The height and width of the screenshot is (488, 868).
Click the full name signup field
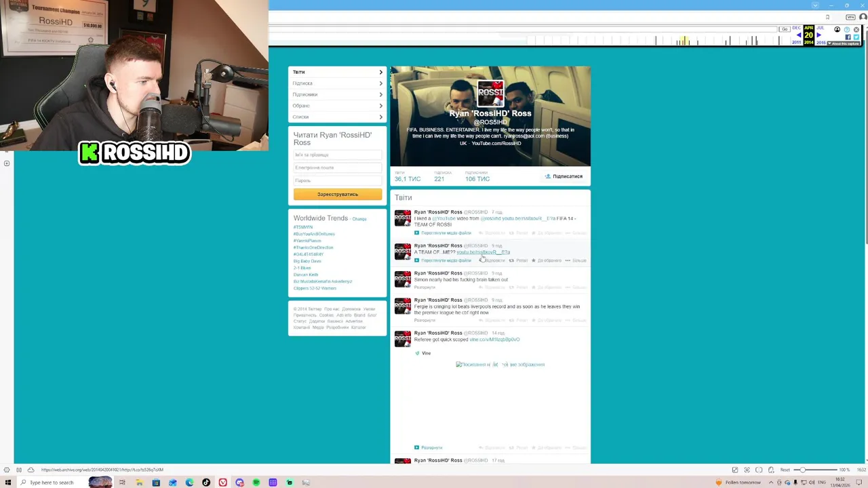(x=337, y=155)
